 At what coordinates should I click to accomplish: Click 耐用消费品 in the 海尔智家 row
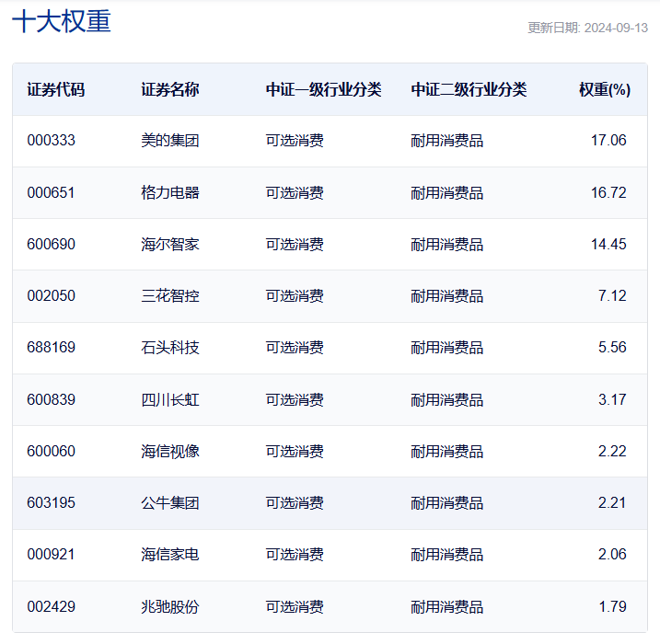(x=446, y=244)
